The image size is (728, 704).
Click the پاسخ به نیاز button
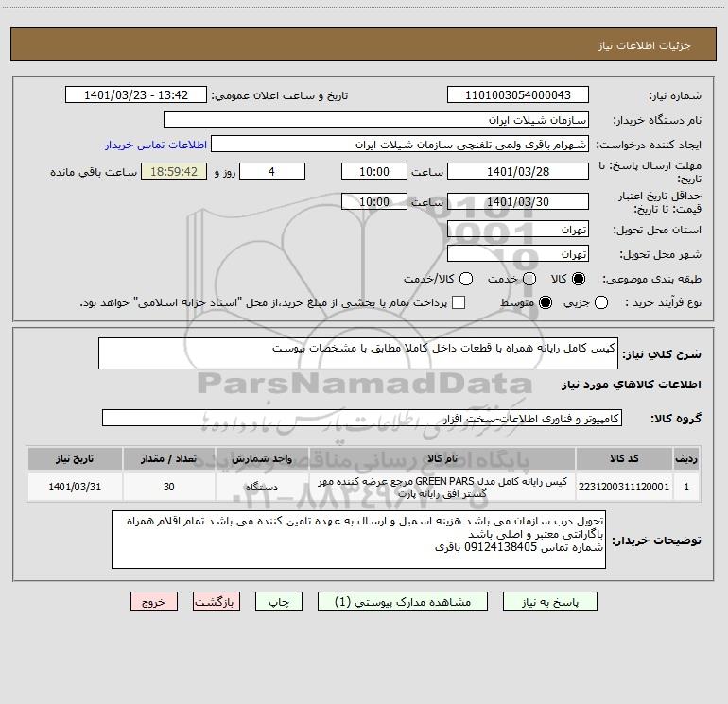tap(549, 602)
